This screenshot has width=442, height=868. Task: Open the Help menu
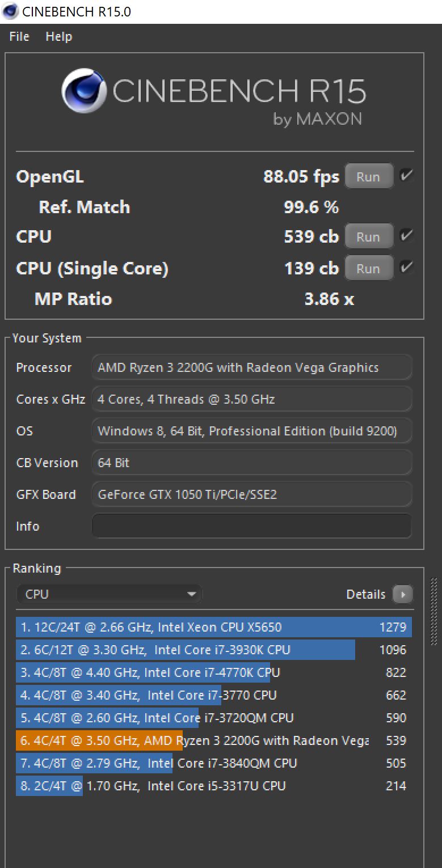coord(59,36)
